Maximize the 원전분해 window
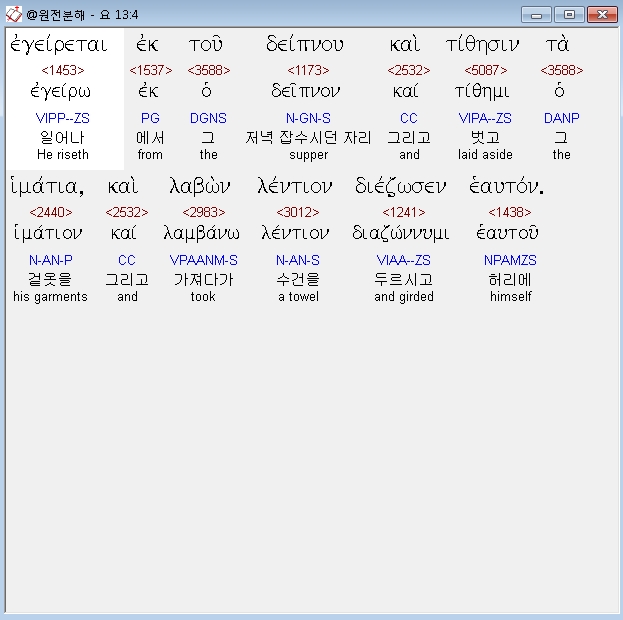Image resolution: width=623 pixels, height=620 pixels. point(569,15)
